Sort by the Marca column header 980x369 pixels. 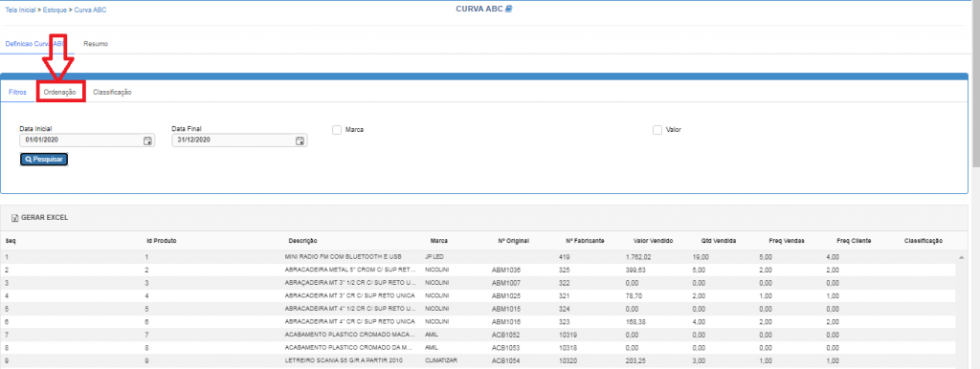(x=438, y=241)
